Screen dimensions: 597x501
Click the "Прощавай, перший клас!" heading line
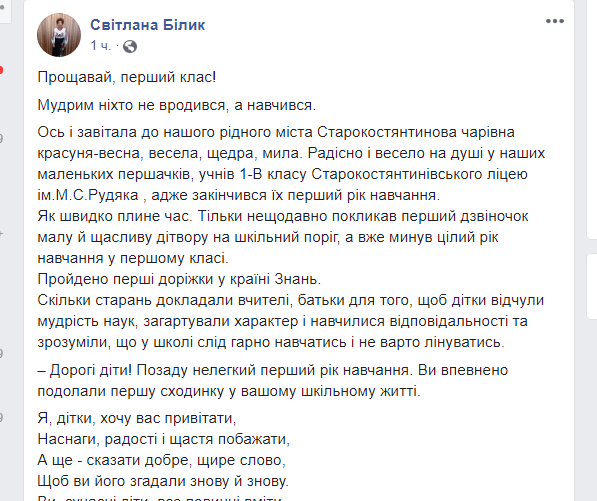[127, 77]
